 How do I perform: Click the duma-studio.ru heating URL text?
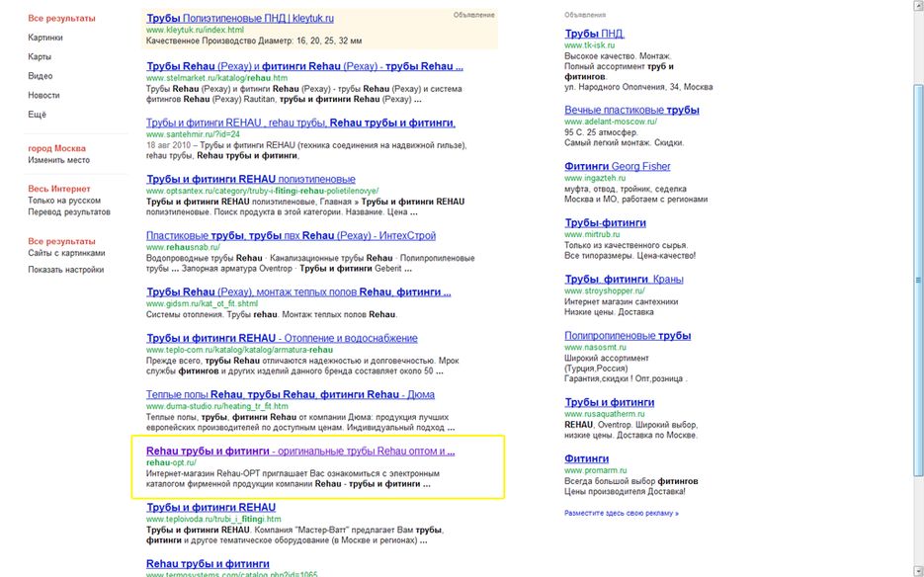click(216, 406)
